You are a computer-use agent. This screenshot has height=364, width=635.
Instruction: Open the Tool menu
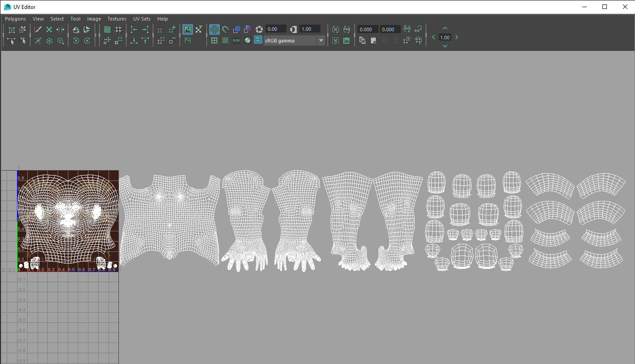pyautogui.click(x=76, y=19)
